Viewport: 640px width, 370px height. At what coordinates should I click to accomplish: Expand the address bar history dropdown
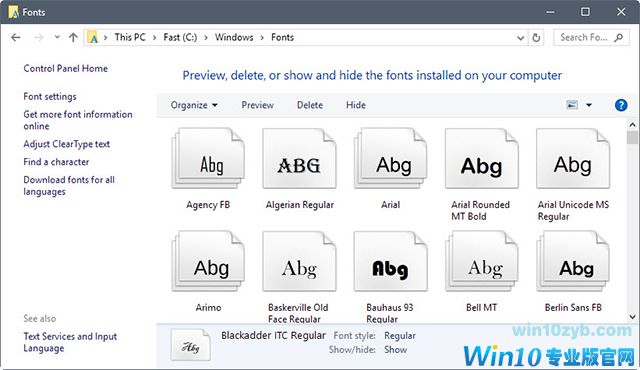coord(520,38)
